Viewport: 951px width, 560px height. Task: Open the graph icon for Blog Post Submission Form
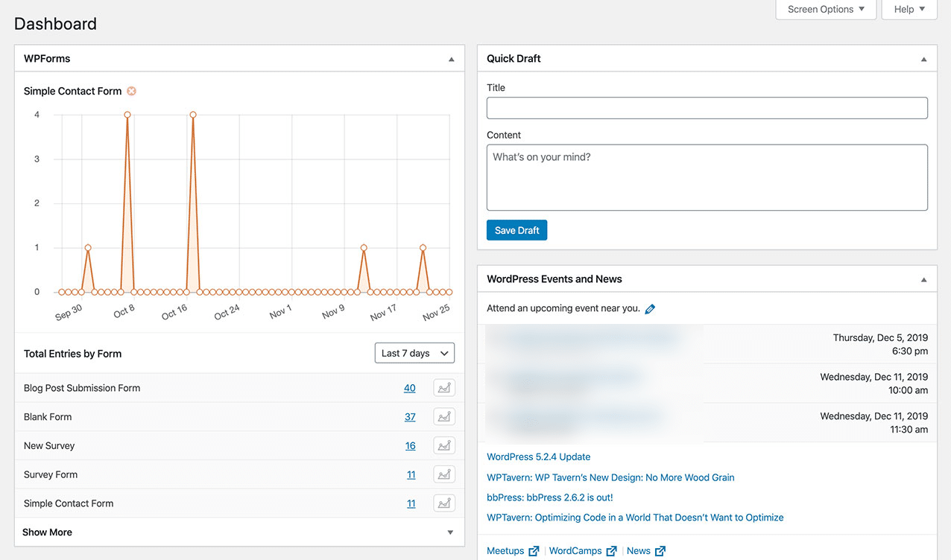pyautogui.click(x=443, y=387)
